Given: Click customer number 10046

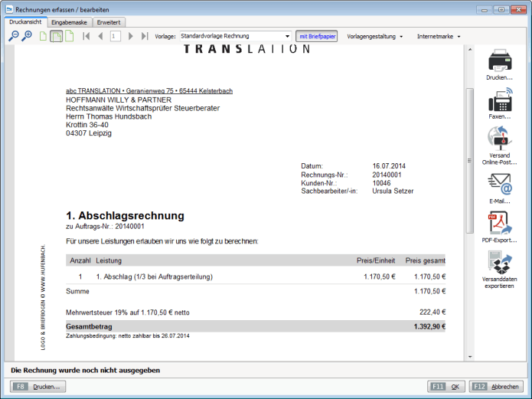Looking at the screenshot, I should [381, 183].
